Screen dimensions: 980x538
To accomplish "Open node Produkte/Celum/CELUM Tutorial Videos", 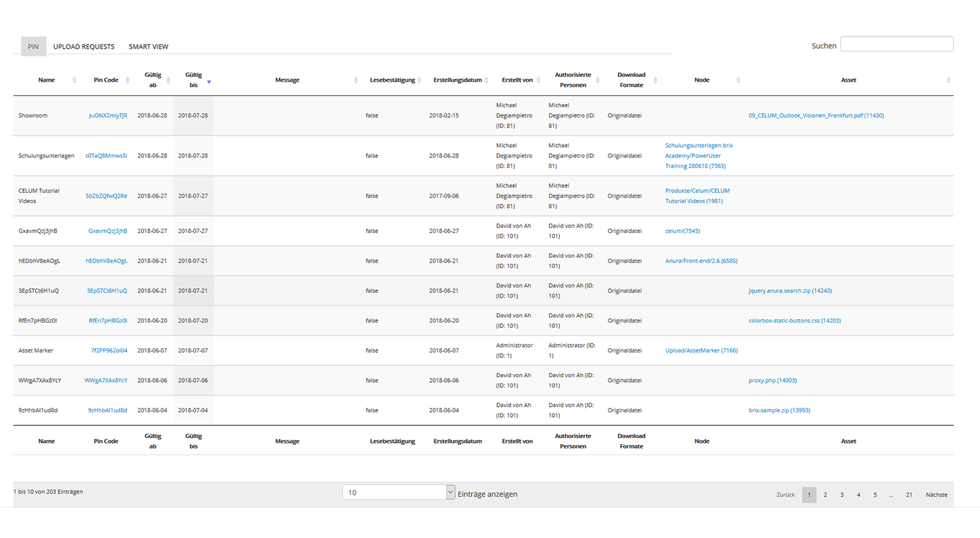I will pyautogui.click(x=698, y=196).
